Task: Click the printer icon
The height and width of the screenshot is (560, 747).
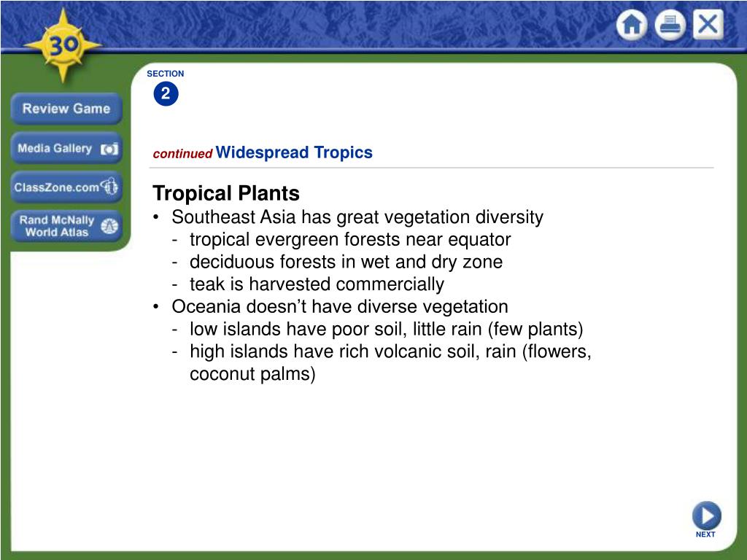Action: coord(670,24)
